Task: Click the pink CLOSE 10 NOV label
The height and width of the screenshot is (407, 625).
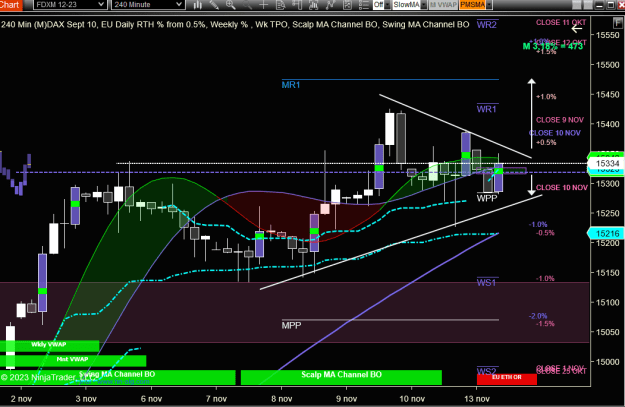Action: pyautogui.click(x=562, y=187)
